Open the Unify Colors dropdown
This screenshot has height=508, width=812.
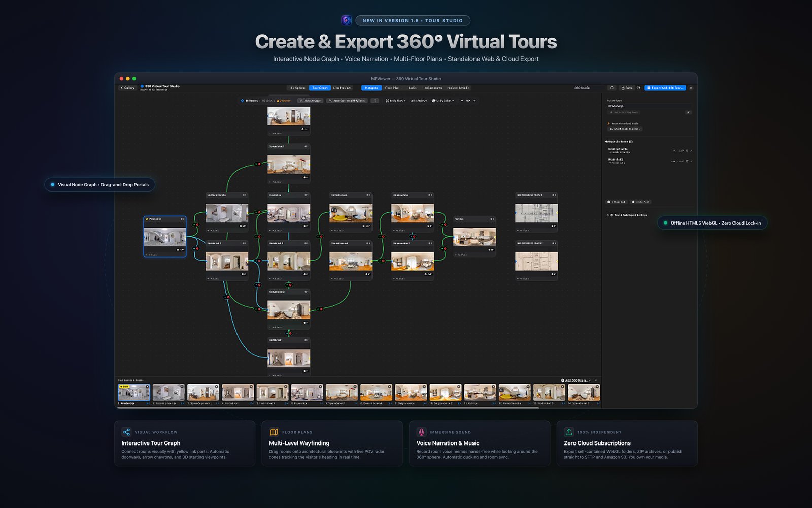tap(443, 101)
